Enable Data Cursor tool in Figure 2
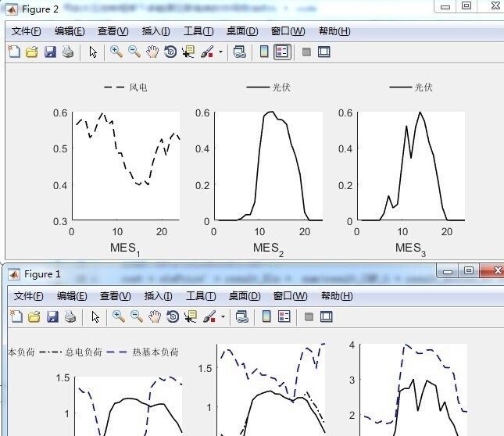The width and height of the screenshot is (504, 436). point(188,52)
